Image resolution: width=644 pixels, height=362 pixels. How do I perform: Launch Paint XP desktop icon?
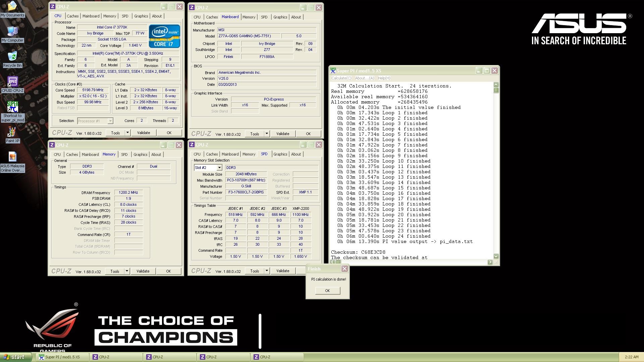(12, 135)
